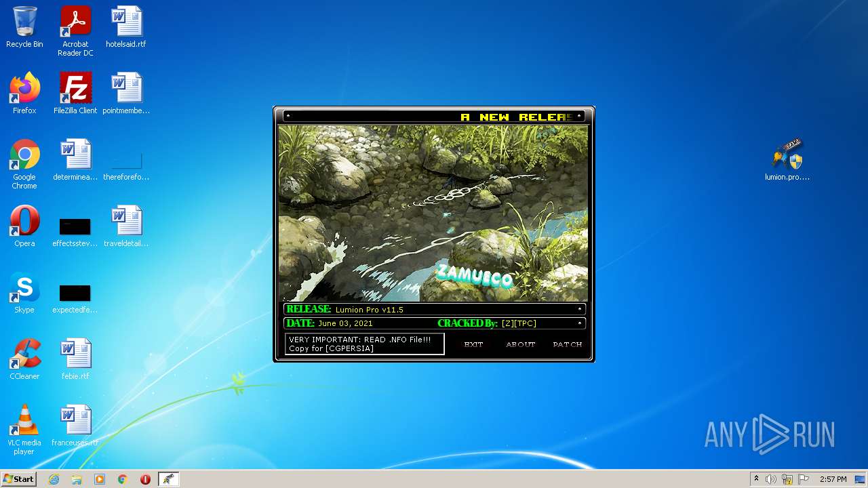Image resolution: width=868 pixels, height=488 pixels.
Task: Click the '[Z][TPC]' cracked-by text
Action: pyautogui.click(x=519, y=323)
